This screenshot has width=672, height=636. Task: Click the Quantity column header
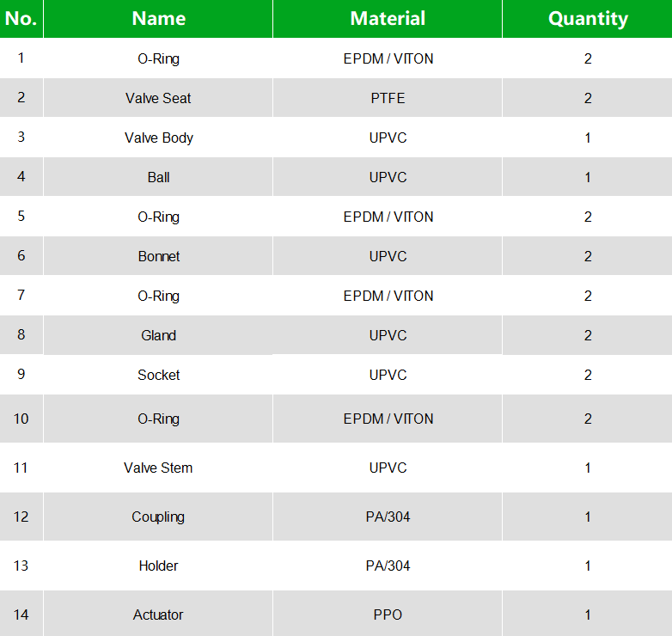(x=588, y=18)
